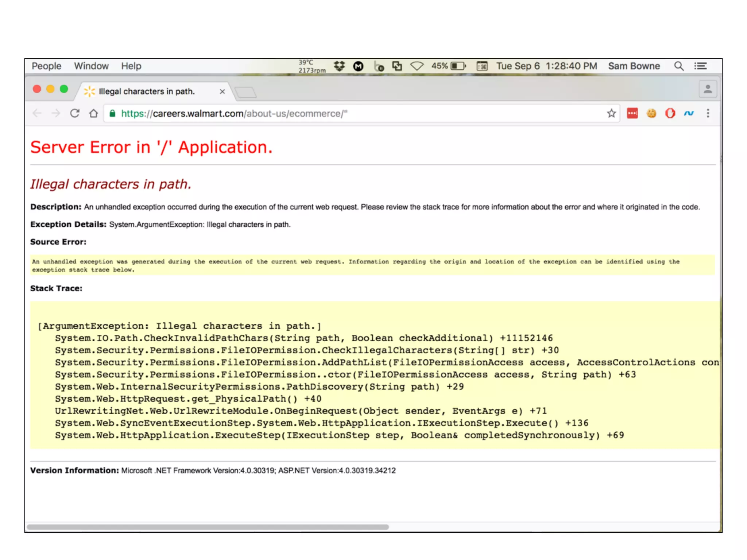Open a new tab

point(245,92)
